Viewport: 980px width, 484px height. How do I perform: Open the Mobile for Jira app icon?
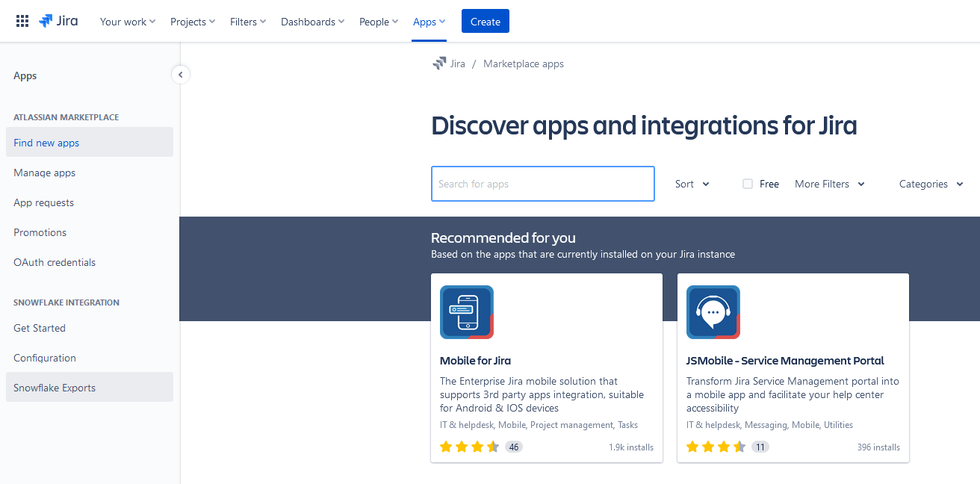point(467,312)
